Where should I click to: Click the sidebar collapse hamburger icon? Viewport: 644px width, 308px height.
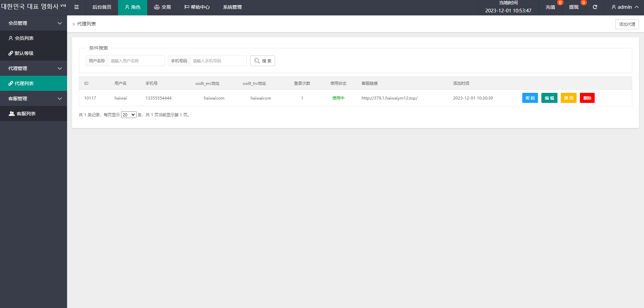pos(76,7)
